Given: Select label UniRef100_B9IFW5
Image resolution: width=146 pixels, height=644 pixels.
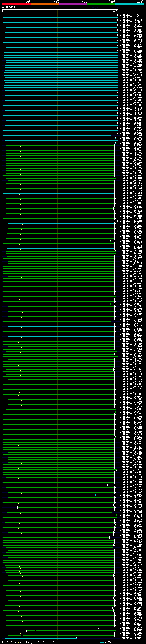Looking at the screenshot, I should [131, 93].
